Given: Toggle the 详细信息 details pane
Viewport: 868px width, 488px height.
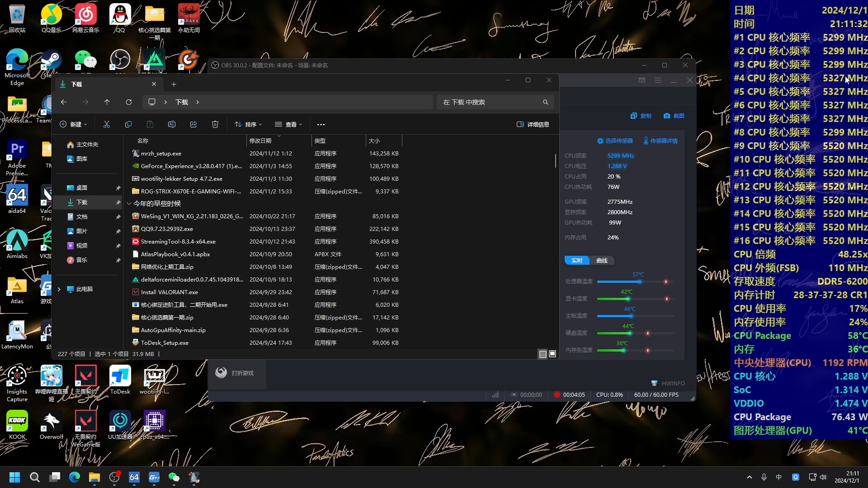Looking at the screenshot, I should (x=533, y=124).
